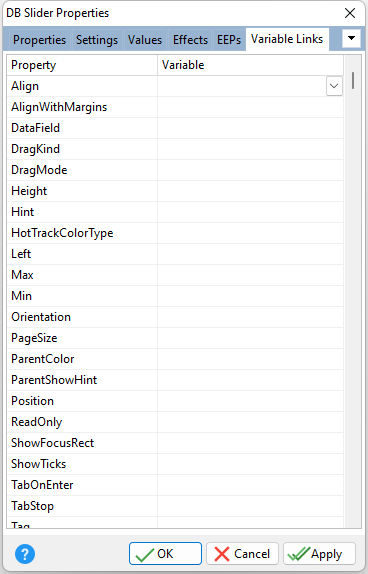Viewport: 368px width, 574px height.
Task: Select the DataField property row
Action: click(175, 128)
